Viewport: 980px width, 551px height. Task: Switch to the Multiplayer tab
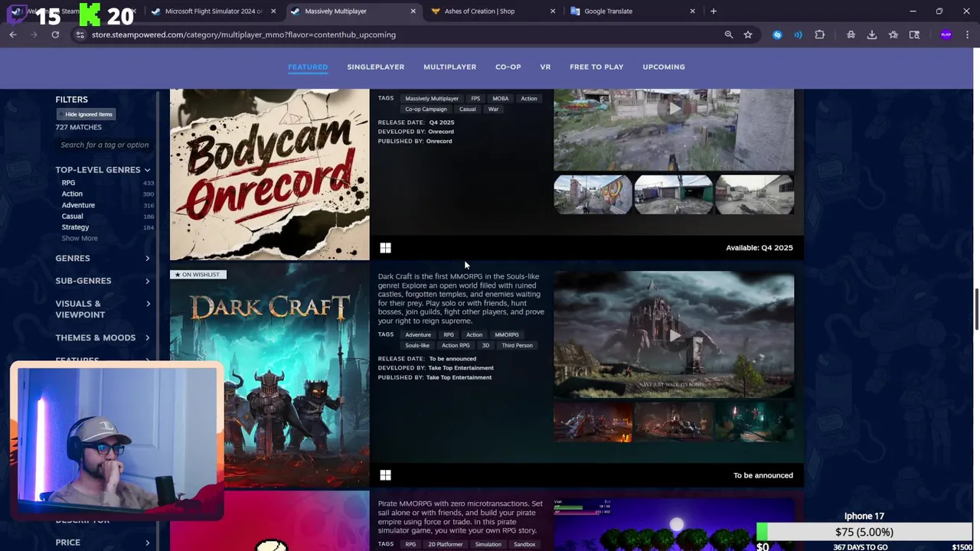(x=449, y=67)
